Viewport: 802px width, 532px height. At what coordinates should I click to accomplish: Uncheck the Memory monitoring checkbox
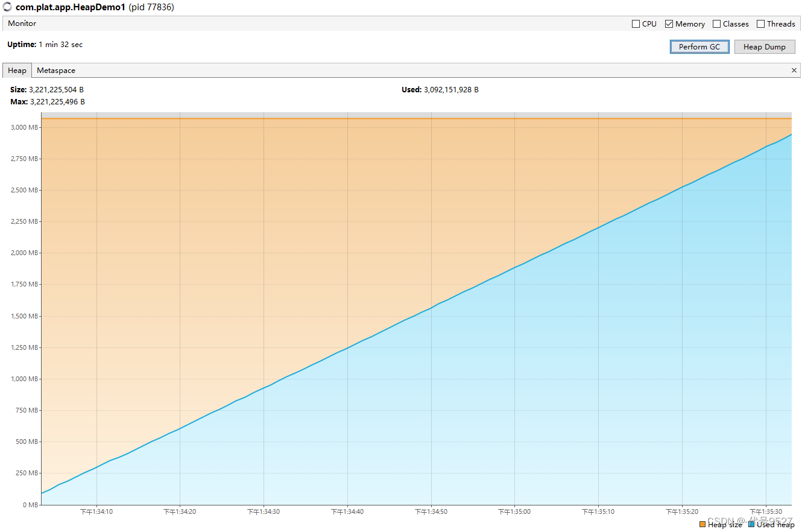(669, 24)
